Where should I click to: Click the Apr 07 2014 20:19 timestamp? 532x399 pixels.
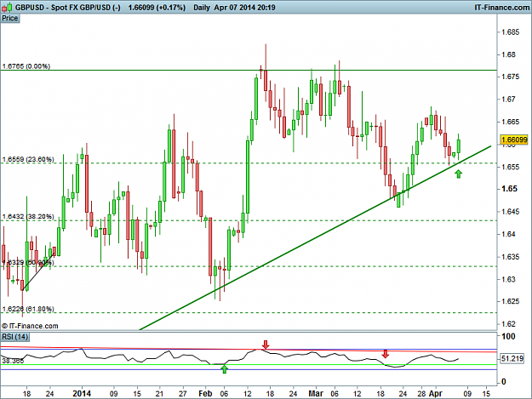244,8
